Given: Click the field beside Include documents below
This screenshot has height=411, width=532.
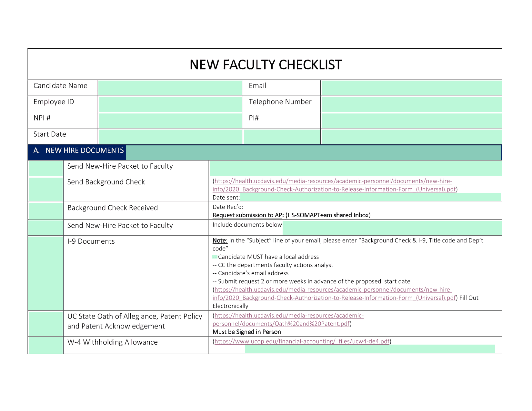Looking at the screenshot, I should [392, 228].
